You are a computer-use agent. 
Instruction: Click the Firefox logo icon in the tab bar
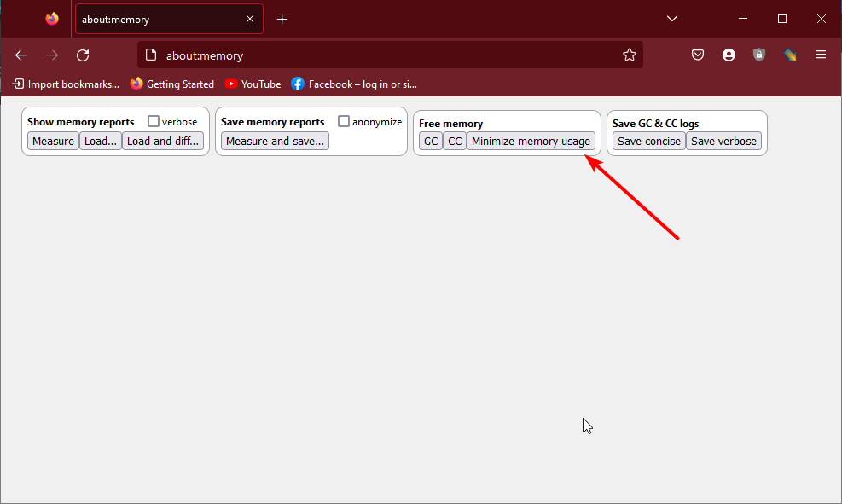pyautogui.click(x=52, y=19)
